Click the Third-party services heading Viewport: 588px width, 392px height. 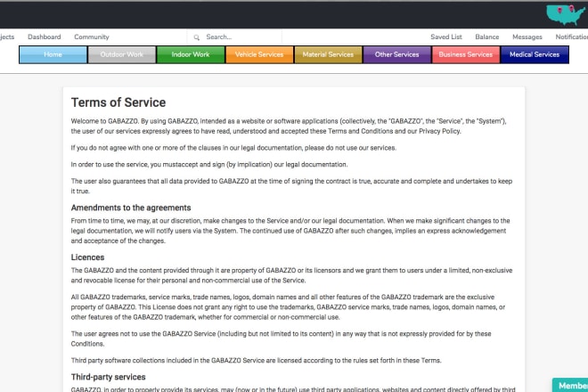pos(109,377)
